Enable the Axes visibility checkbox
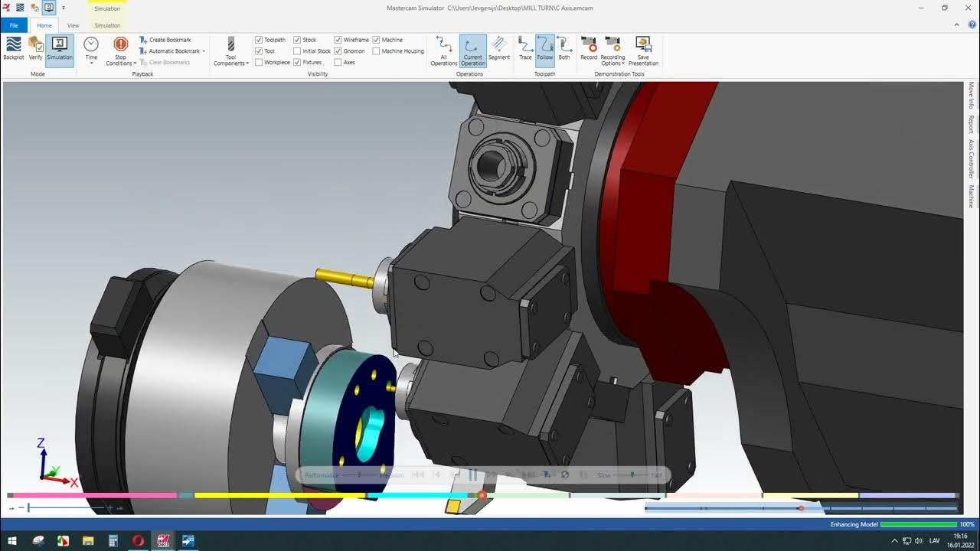This screenshot has width=980, height=551. pos(338,63)
